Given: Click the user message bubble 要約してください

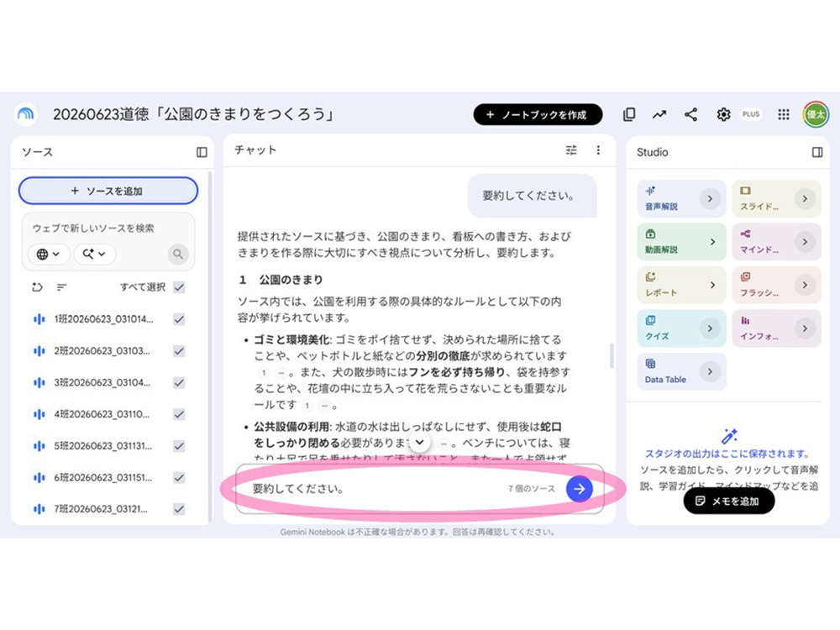Looking at the screenshot, I should (532, 196).
